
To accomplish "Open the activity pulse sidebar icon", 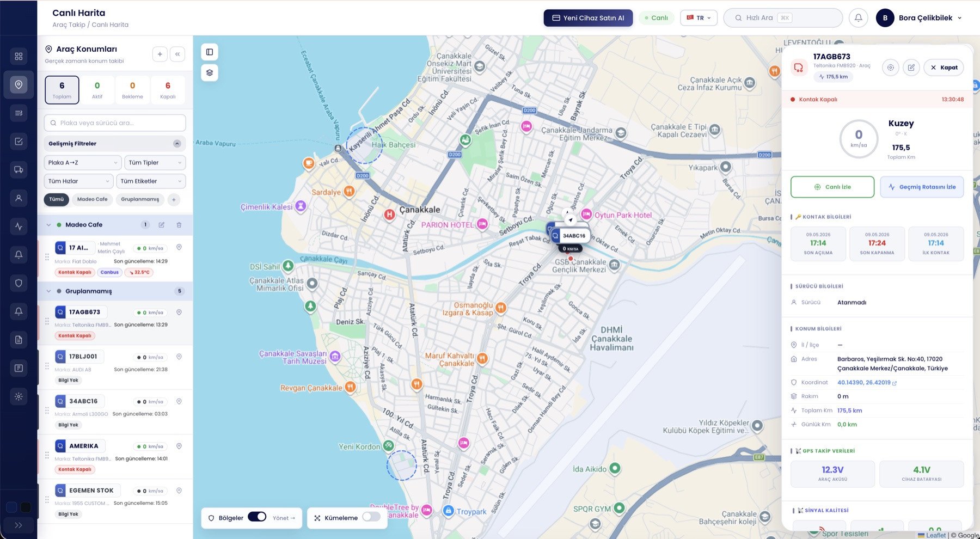I will (x=19, y=226).
